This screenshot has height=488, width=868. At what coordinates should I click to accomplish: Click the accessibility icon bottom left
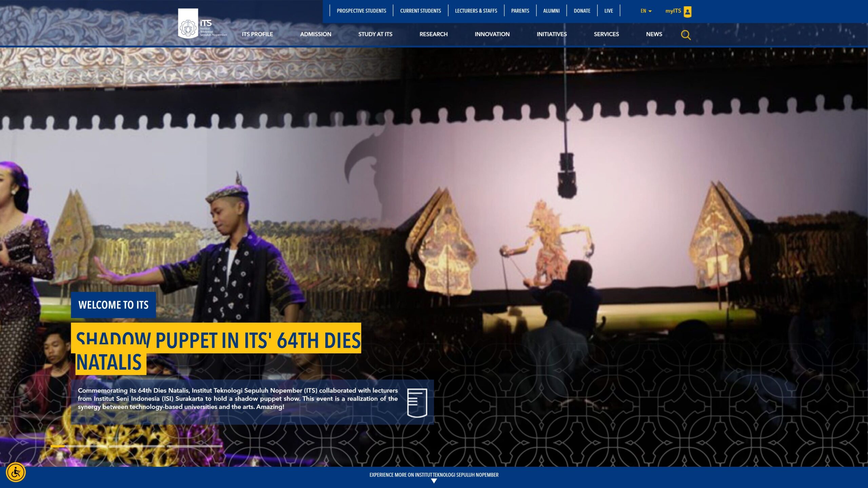(x=16, y=472)
